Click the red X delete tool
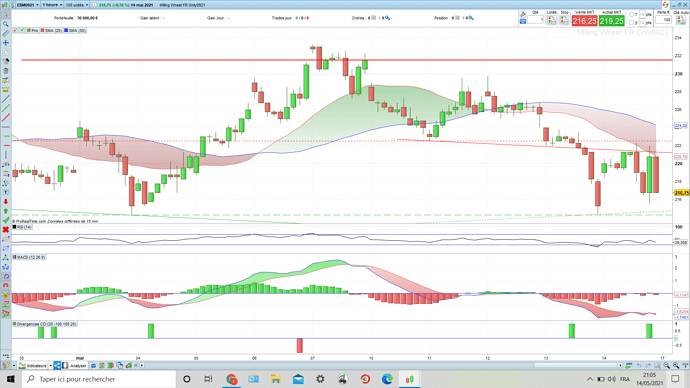Image resolution: width=690 pixels, height=388 pixels. tap(6, 230)
